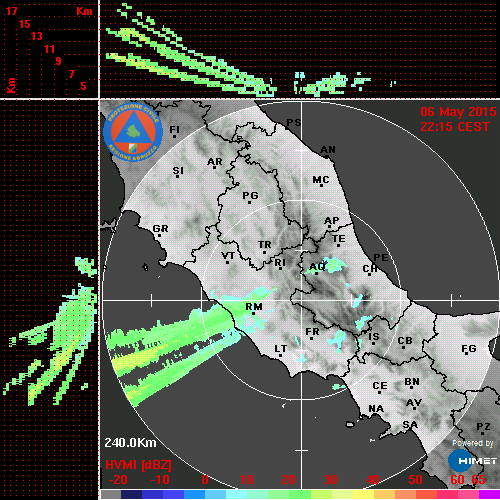500x500 pixels.
Task: Click the "BN" city label on the map
Action: pos(412,382)
